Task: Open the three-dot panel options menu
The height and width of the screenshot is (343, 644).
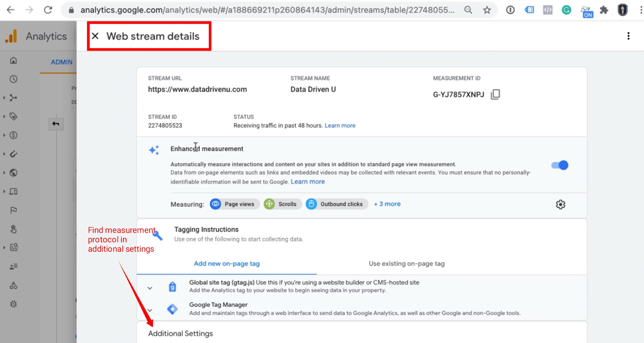Action: click(x=628, y=36)
